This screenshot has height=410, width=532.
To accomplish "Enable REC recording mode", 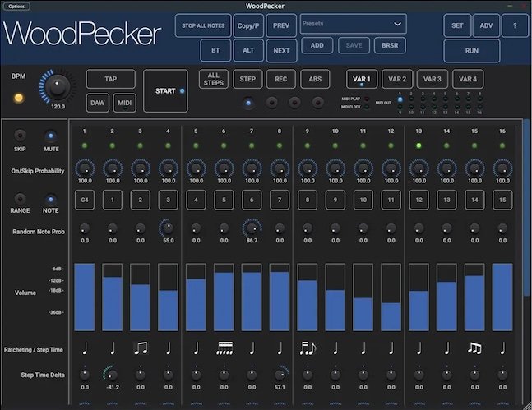I will 281,79.
